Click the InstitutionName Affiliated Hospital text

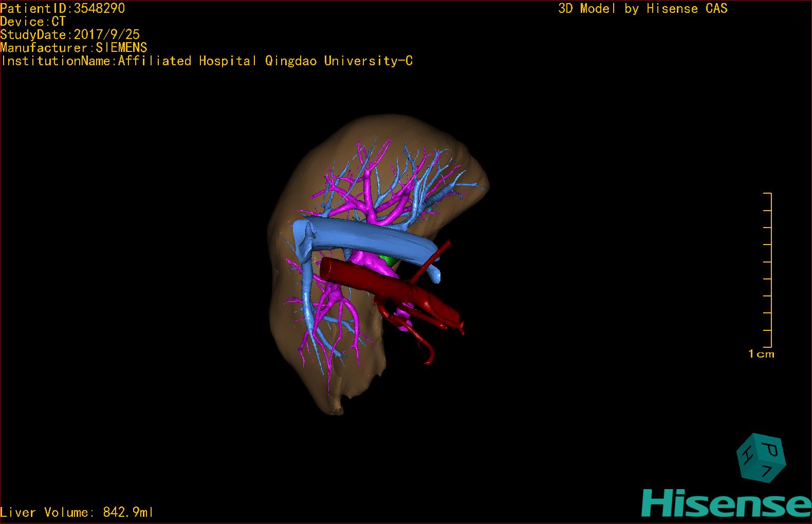206,61
